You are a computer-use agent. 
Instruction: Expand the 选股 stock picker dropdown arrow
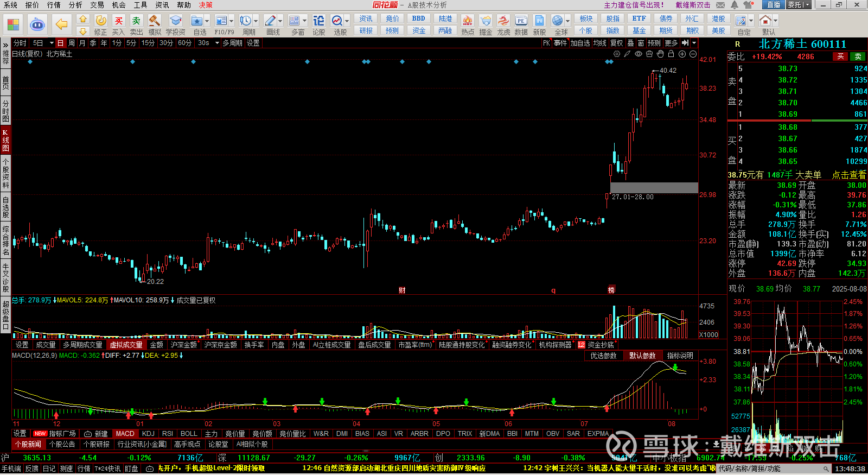click(347, 21)
